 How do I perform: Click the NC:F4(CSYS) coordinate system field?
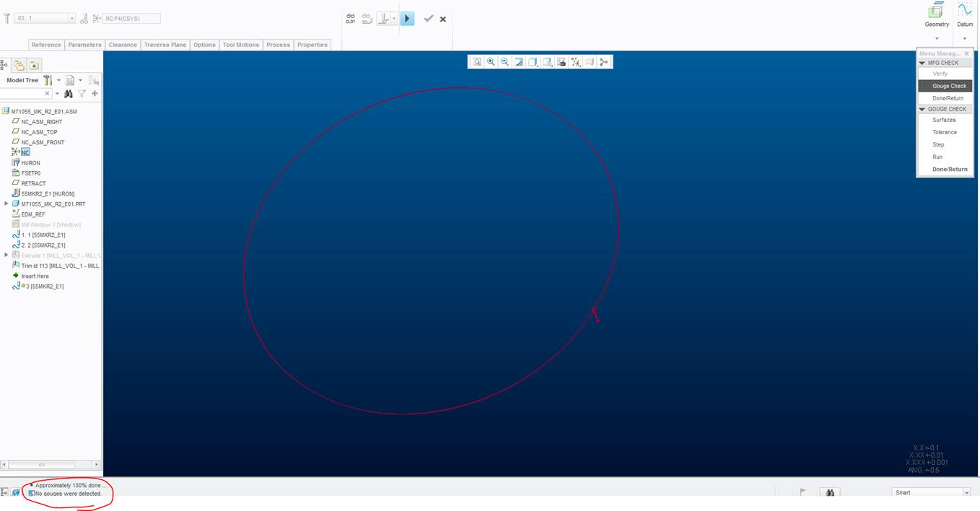(132, 18)
